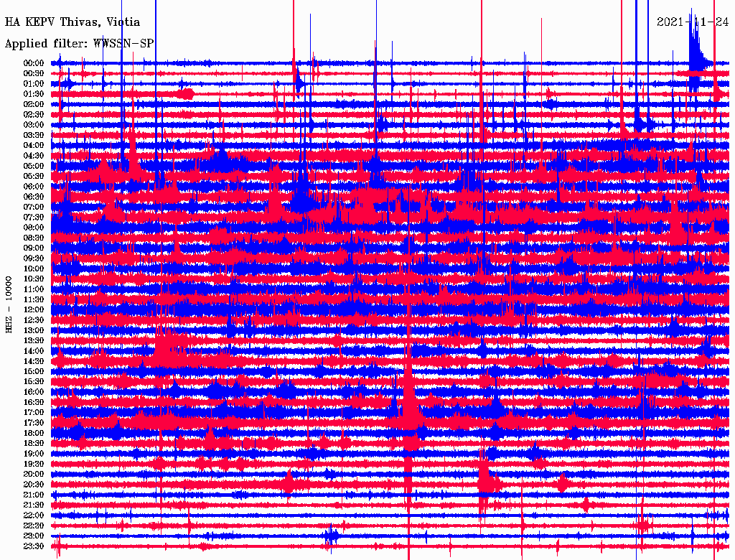Click the 01:30 time label

click(34, 94)
